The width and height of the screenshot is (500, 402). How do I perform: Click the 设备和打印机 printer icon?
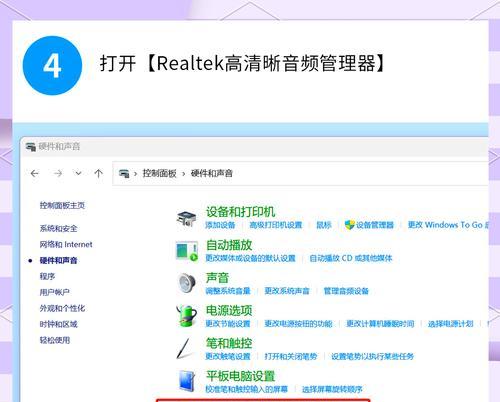pos(187,219)
